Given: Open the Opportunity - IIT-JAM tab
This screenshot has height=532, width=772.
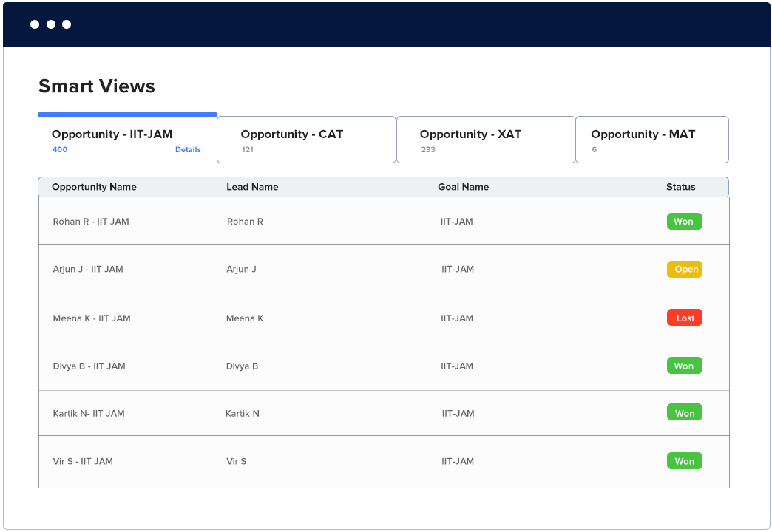Looking at the screenshot, I should click(x=112, y=134).
